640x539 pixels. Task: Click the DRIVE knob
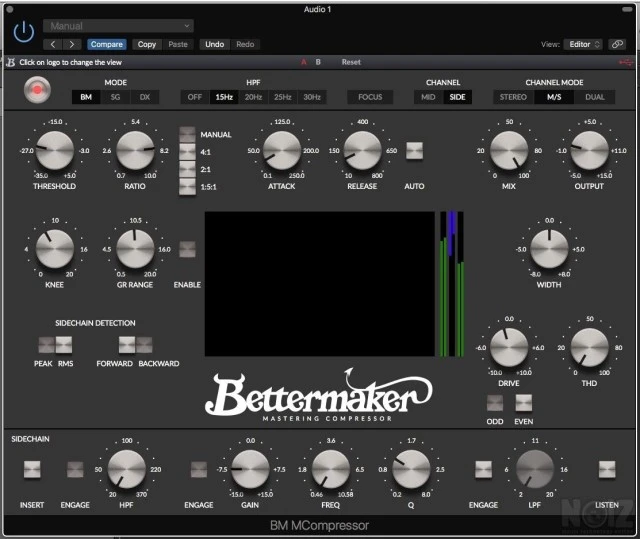coord(509,348)
